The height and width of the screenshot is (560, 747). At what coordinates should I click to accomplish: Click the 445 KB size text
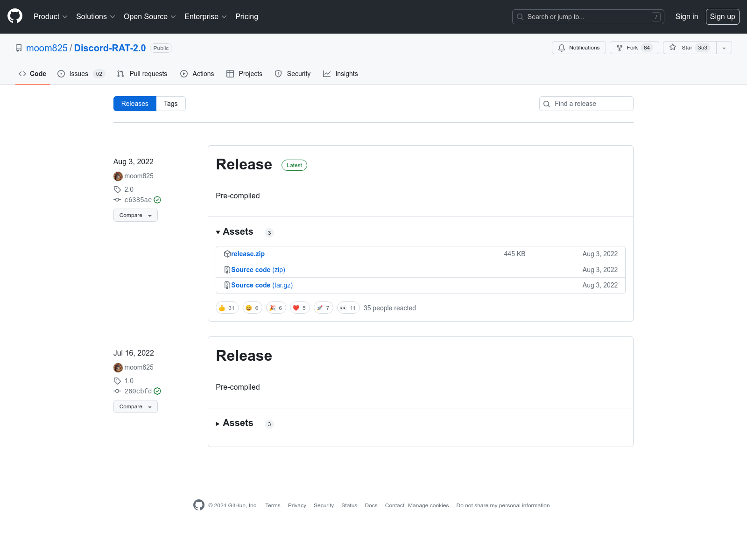point(514,254)
